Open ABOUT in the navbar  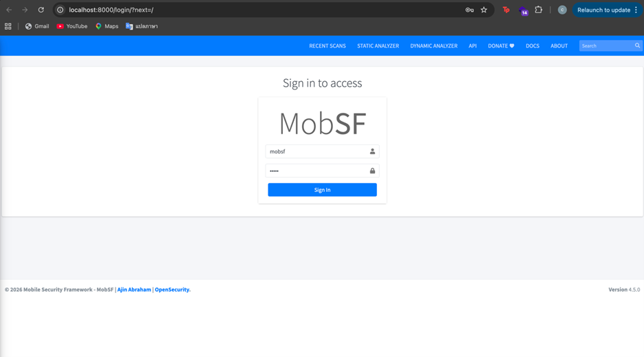(x=559, y=46)
